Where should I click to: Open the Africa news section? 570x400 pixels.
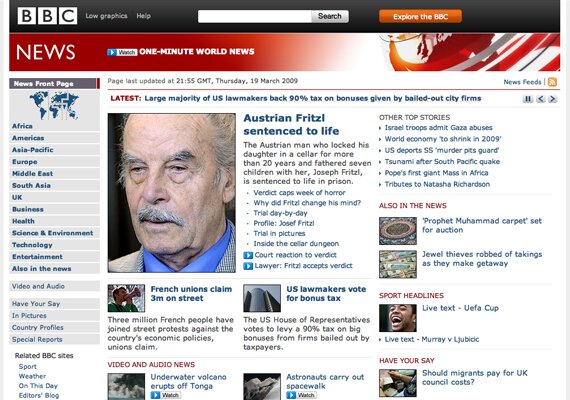[54, 126]
